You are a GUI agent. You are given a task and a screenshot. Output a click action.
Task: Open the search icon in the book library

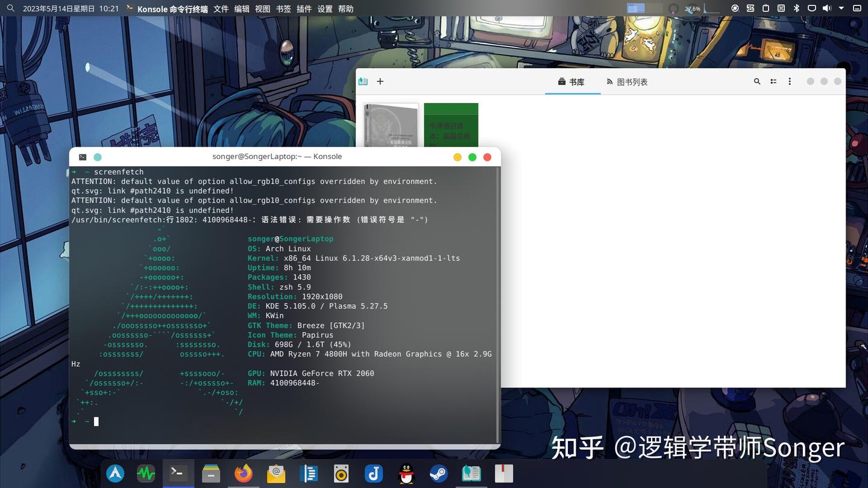click(x=757, y=81)
